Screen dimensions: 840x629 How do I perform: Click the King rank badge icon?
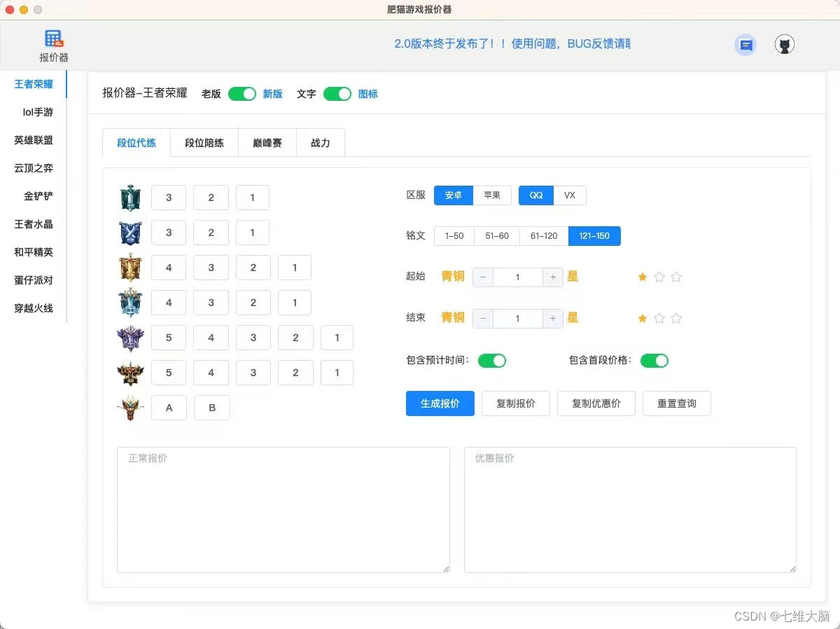(130, 408)
